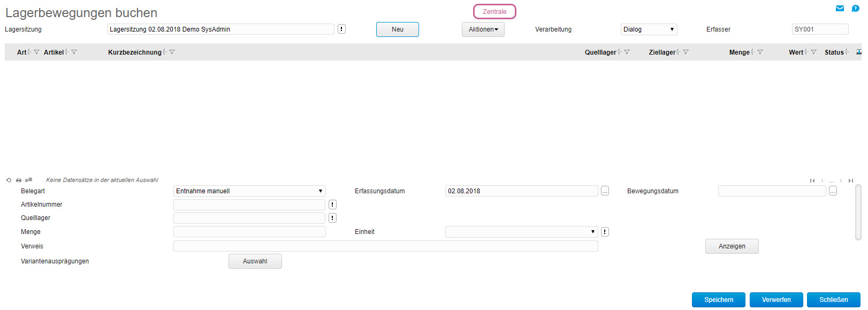Open lookup next to Quelllager field
The height and width of the screenshot is (310, 868).
[332, 218]
